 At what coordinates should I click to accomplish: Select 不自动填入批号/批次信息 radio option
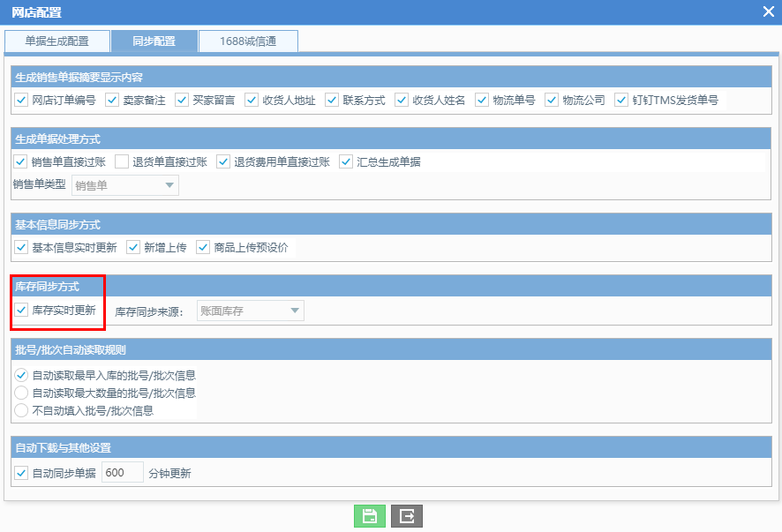coord(21,411)
